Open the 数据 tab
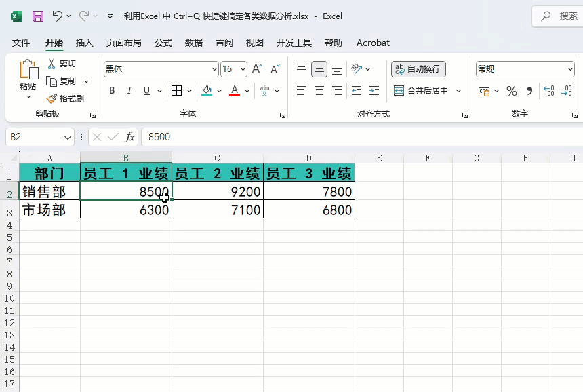 coord(194,43)
